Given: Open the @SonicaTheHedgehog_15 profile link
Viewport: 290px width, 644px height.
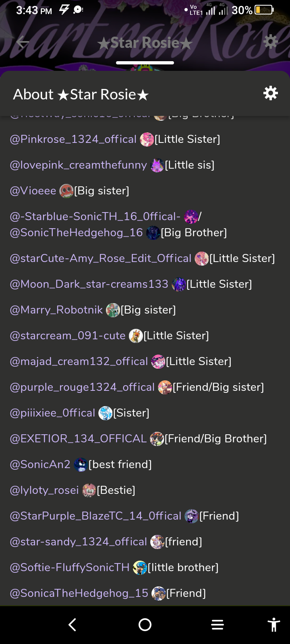Looking at the screenshot, I should tap(79, 593).
